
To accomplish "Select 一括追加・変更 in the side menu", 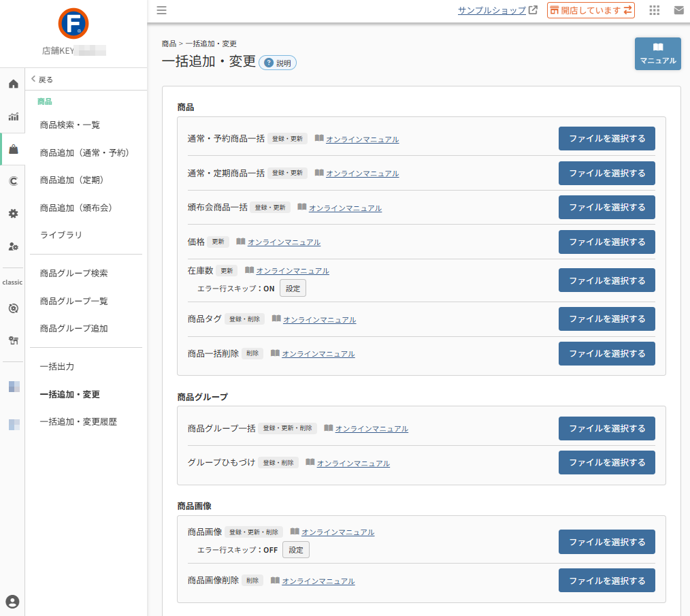I will tap(69, 395).
